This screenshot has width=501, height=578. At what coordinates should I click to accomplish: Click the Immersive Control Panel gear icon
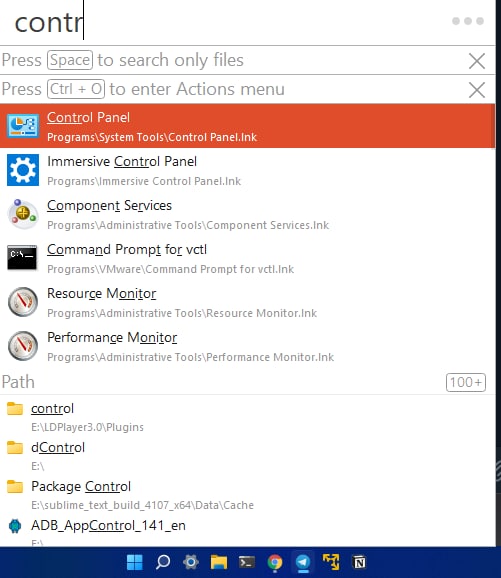pyautogui.click(x=23, y=170)
